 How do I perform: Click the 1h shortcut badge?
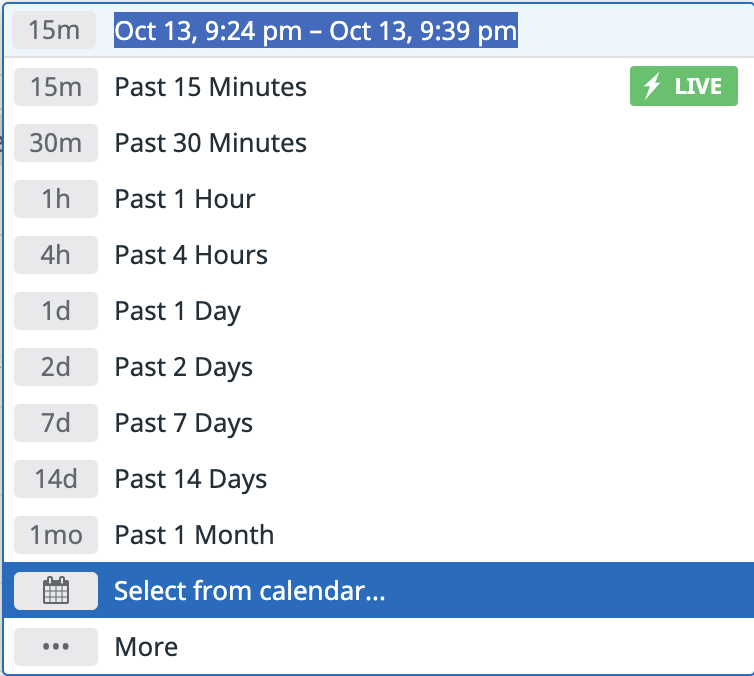[56, 199]
